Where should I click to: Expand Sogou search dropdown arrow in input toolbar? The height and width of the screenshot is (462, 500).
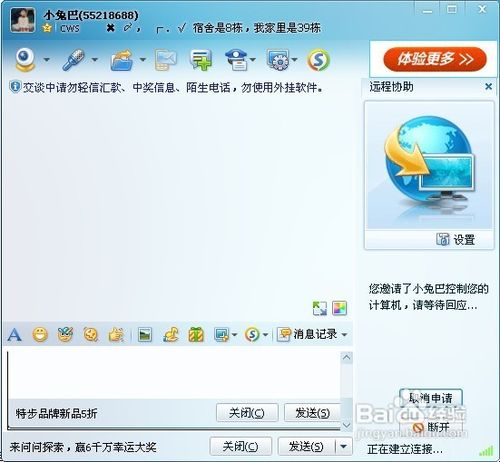pos(265,334)
